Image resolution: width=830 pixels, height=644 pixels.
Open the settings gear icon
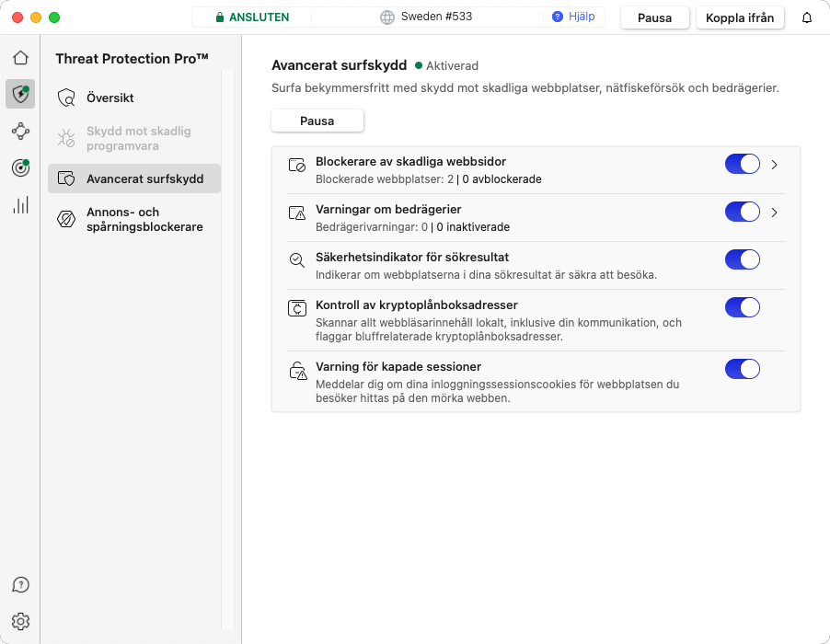[20, 621]
